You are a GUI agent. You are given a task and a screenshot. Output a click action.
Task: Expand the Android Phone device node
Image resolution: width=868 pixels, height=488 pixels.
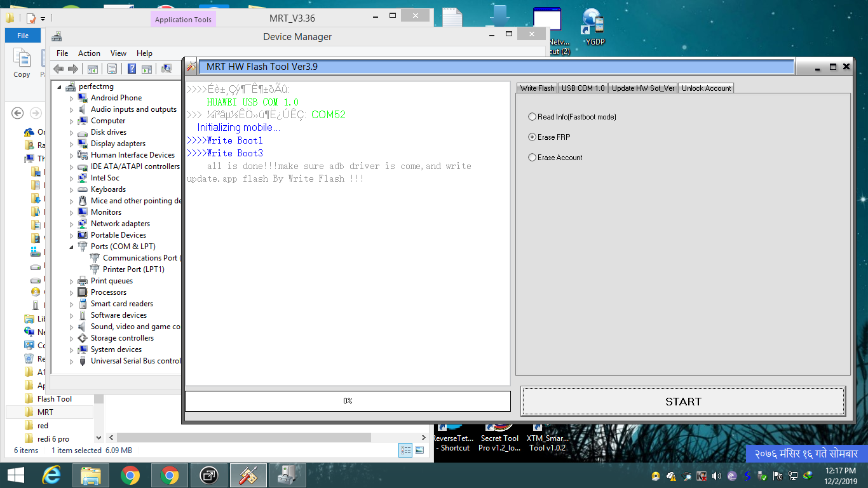click(72, 98)
